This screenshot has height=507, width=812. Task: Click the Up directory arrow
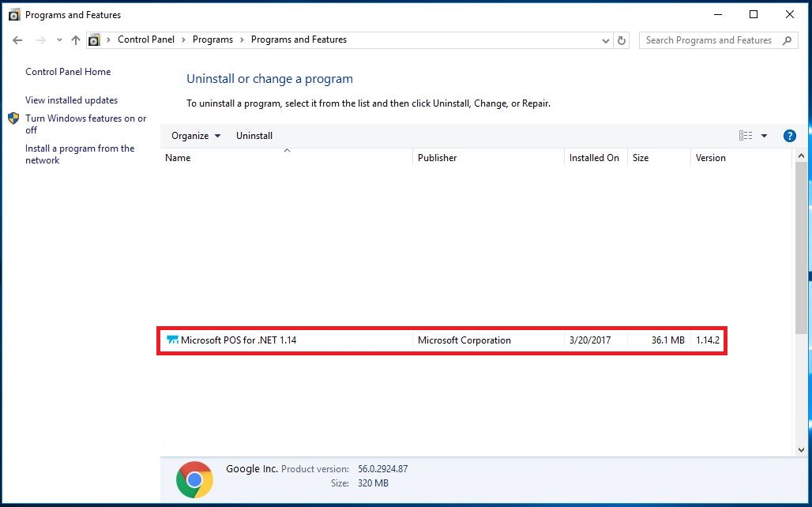(76, 40)
